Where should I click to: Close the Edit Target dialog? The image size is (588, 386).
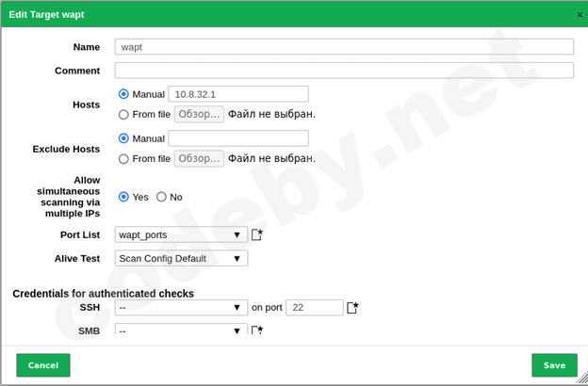point(580,15)
